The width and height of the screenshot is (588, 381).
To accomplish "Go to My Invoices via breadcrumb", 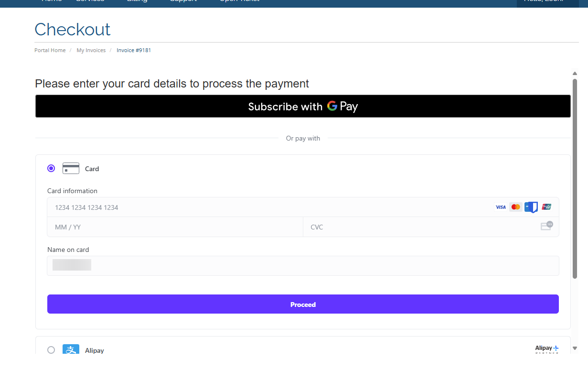I will pyautogui.click(x=91, y=50).
